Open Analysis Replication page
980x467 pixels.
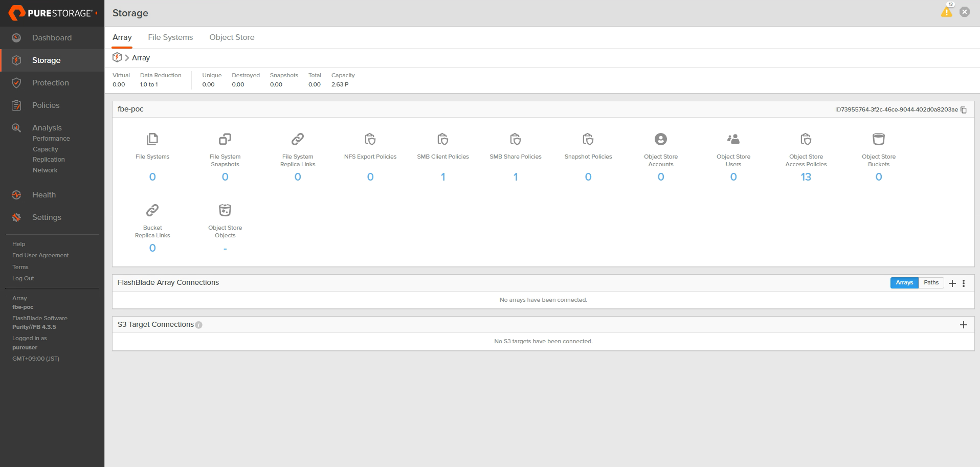49,160
